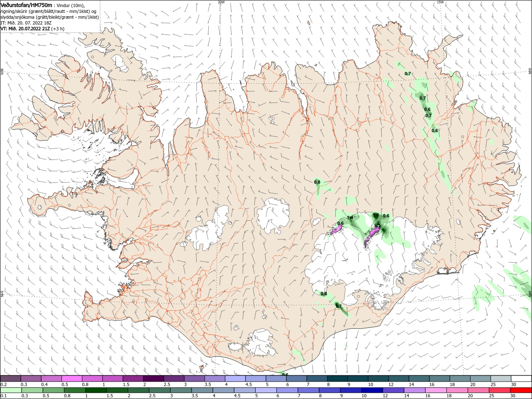Click the '(+3 h)' forecast offset text
The image size is (532, 399).
pyautogui.click(x=58, y=29)
